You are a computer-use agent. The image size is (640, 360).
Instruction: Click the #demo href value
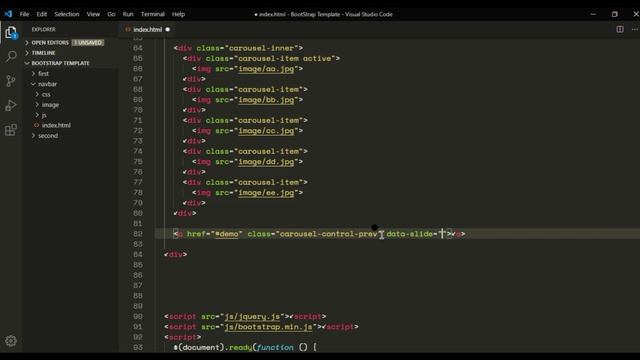point(227,234)
